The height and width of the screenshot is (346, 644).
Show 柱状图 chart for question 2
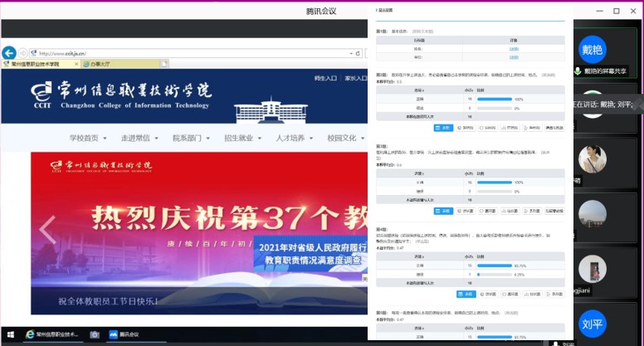click(x=510, y=128)
